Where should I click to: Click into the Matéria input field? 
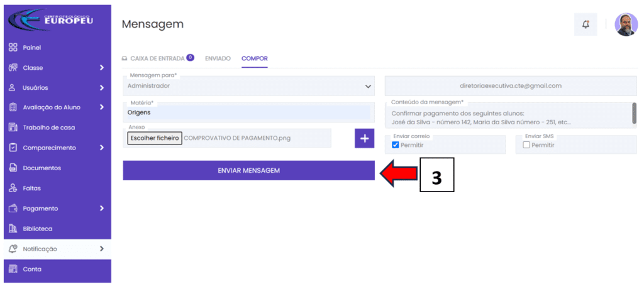click(x=248, y=112)
